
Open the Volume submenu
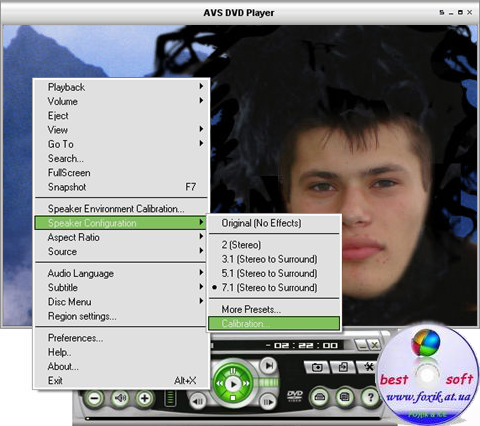pyautogui.click(x=122, y=101)
